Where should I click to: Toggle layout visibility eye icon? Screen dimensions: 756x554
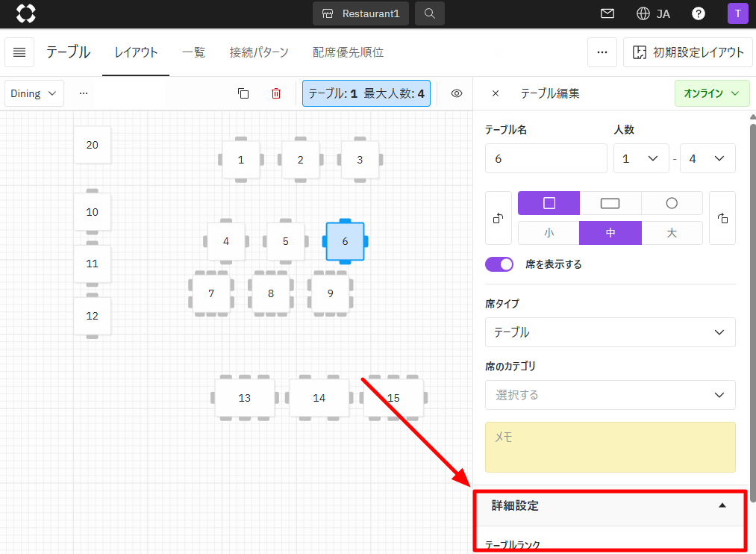point(457,93)
